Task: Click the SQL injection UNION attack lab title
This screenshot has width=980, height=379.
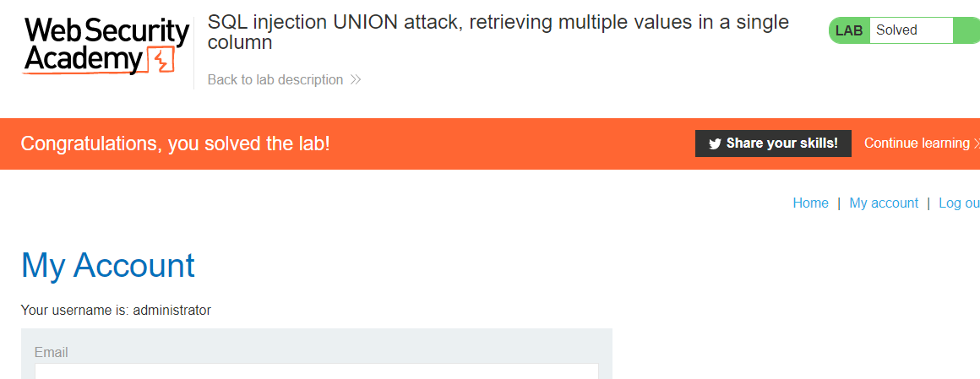Action: click(x=498, y=32)
